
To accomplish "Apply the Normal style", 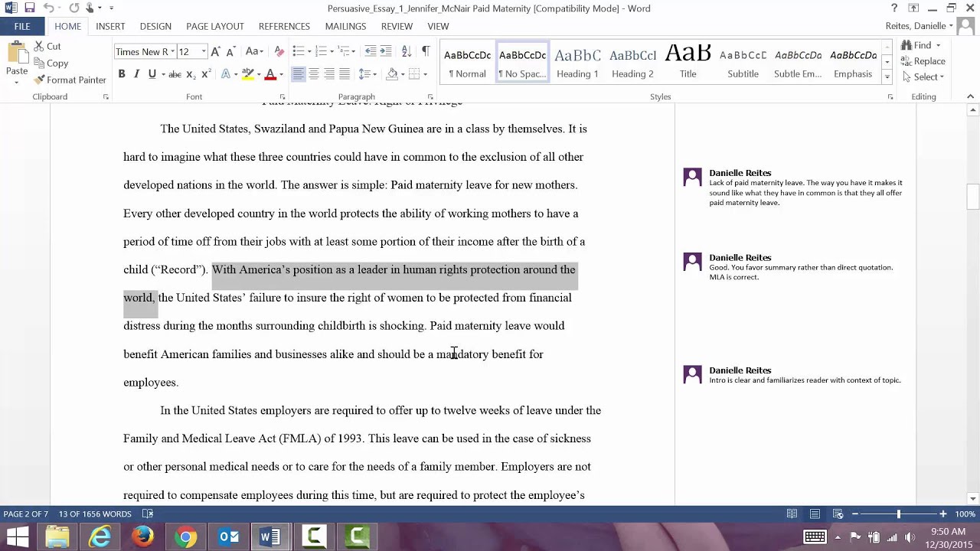I will tap(467, 63).
